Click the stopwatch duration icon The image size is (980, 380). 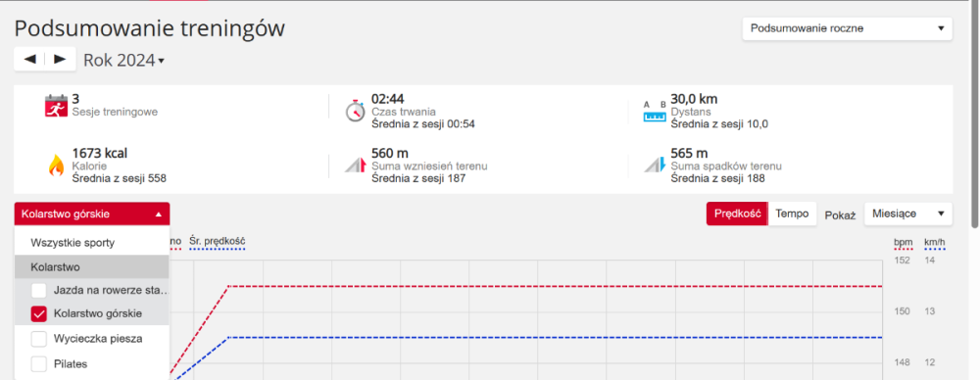tap(355, 110)
